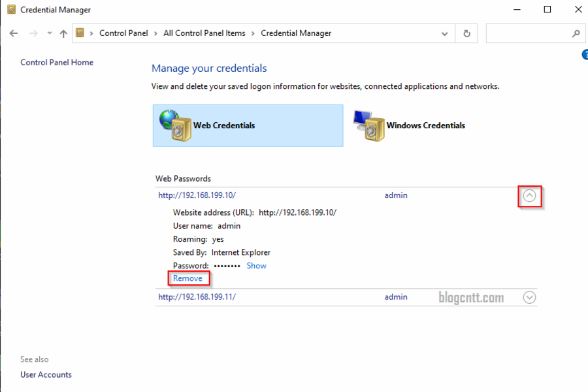Select Control Panel in the breadcrumb path

click(x=124, y=33)
